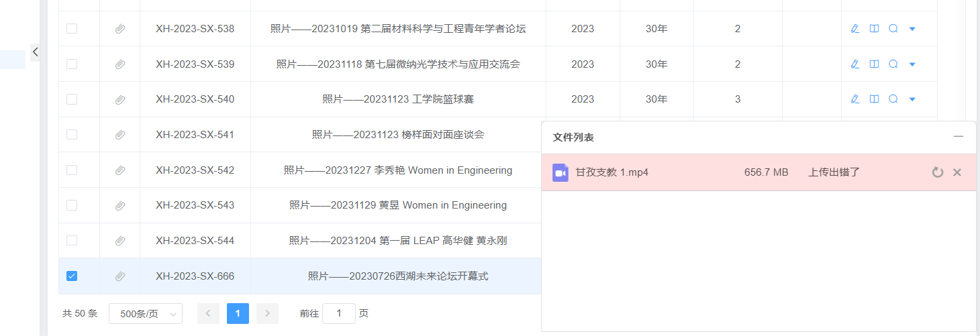Expand more actions arrow for XH-2023-SX-538

(912, 29)
